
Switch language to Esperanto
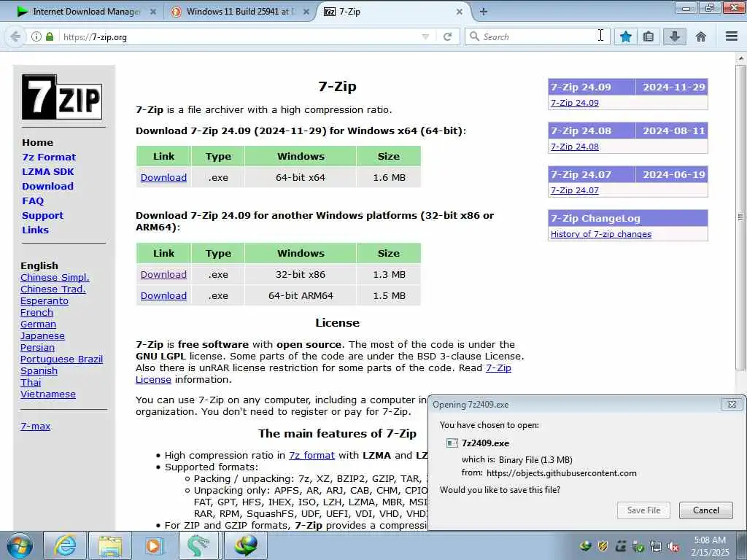tap(44, 301)
